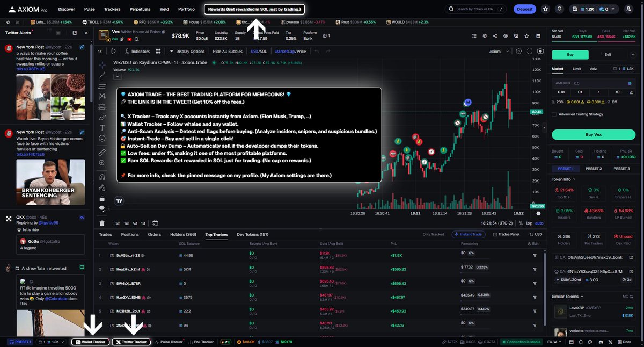Open Axiom chart template dropdown
This screenshot has height=347, width=644.
[498, 52]
